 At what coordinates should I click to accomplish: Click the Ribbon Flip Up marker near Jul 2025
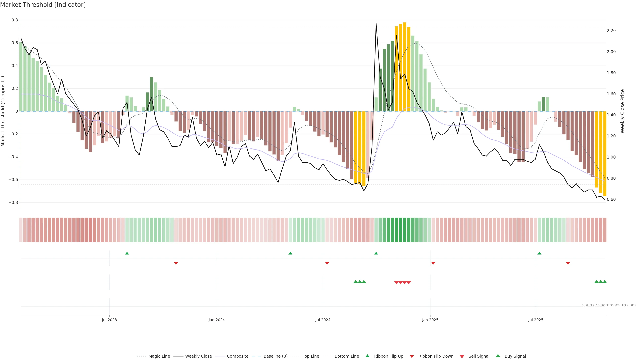pyautogui.click(x=539, y=253)
